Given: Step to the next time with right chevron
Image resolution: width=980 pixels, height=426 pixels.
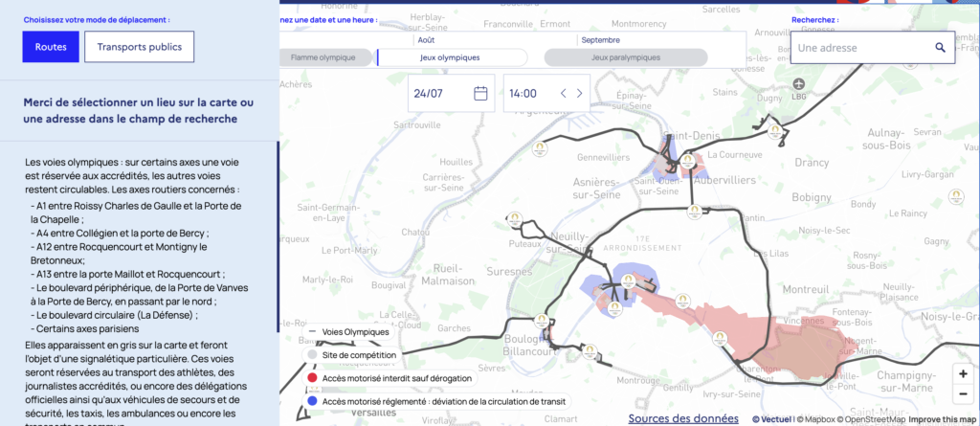Looking at the screenshot, I should [579, 93].
